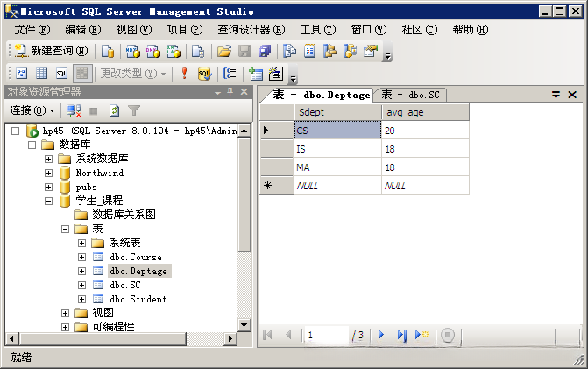
Task: Open the View (视图) menu
Action: [x=134, y=30]
